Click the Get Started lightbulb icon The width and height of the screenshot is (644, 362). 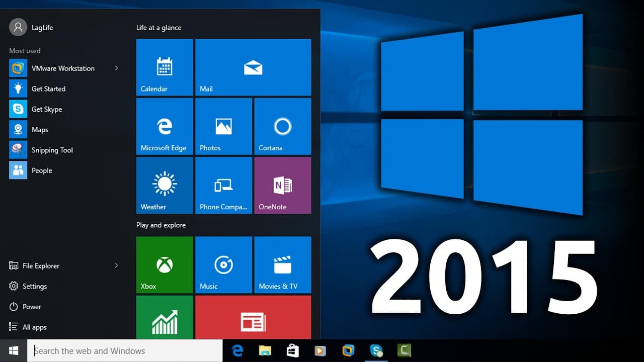click(18, 88)
